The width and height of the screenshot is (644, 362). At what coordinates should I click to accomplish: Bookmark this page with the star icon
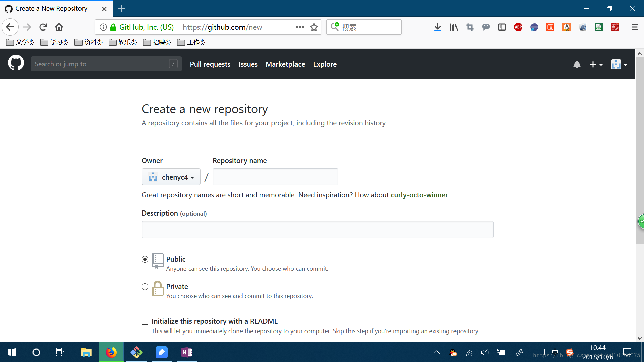click(x=314, y=27)
